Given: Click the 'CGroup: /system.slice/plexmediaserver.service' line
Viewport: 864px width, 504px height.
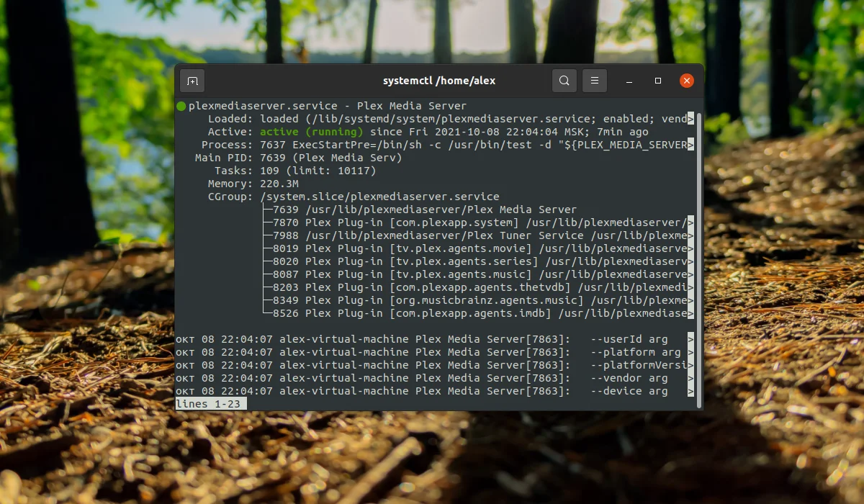Looking at the screenshot, I should [354, 197].
